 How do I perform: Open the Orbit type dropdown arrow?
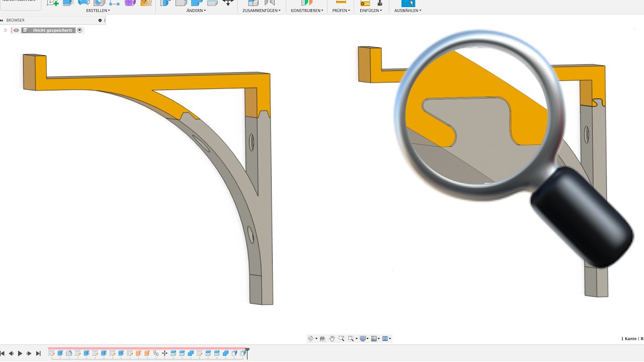point(316,338)
